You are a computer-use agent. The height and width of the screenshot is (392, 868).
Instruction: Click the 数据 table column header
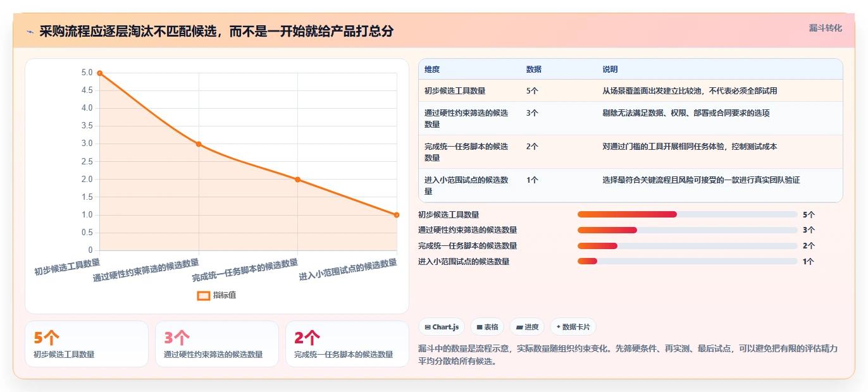[534, 70]
